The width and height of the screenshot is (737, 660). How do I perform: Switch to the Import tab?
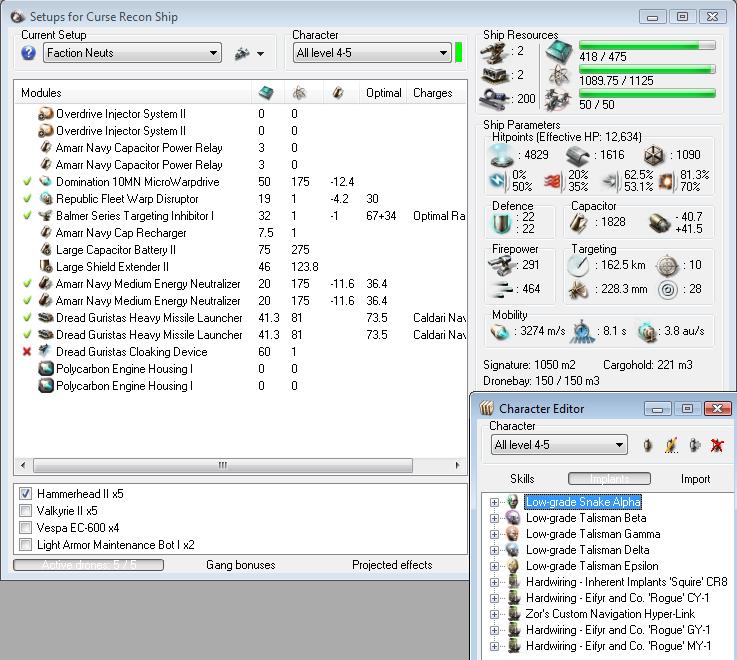click(x=695, y=479)
